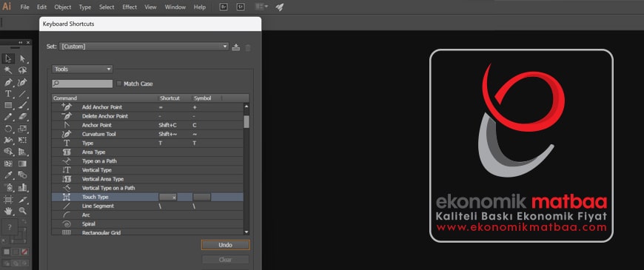Click the GPU performance rocket icon
644x270 pixels.
coord(280,7)
